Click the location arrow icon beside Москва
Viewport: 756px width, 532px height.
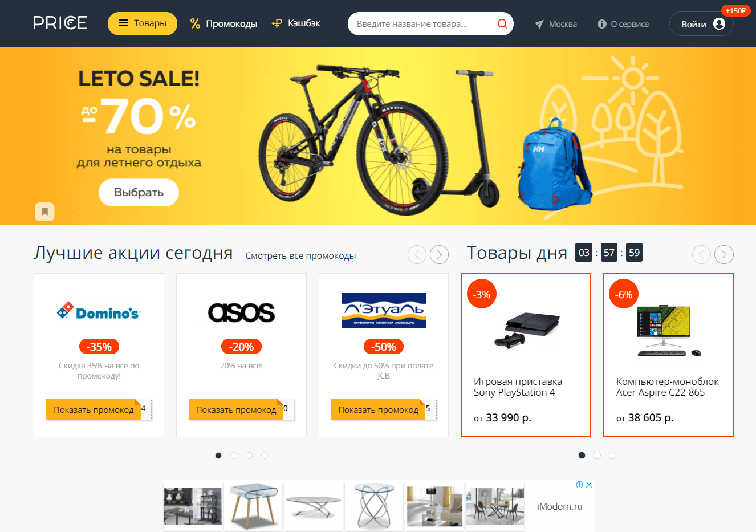click(x=539, y=24)
